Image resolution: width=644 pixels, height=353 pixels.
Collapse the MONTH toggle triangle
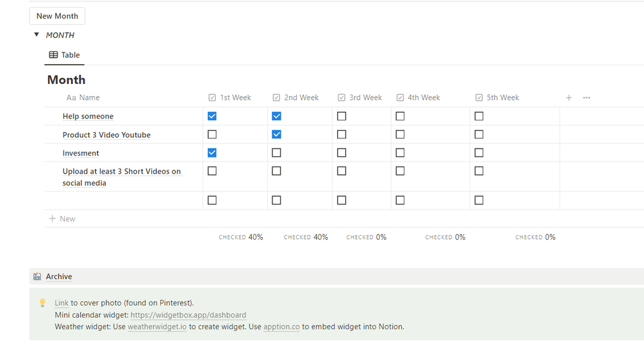click(37, 35)
